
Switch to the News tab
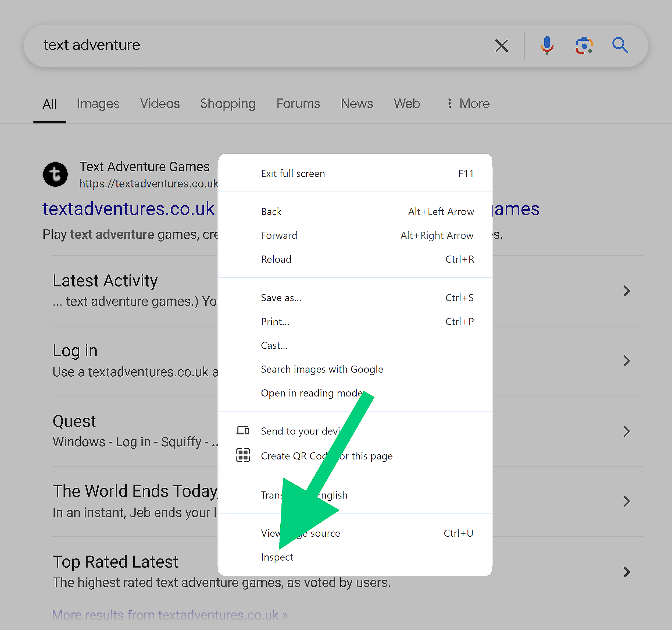click(x=357, y=104)
